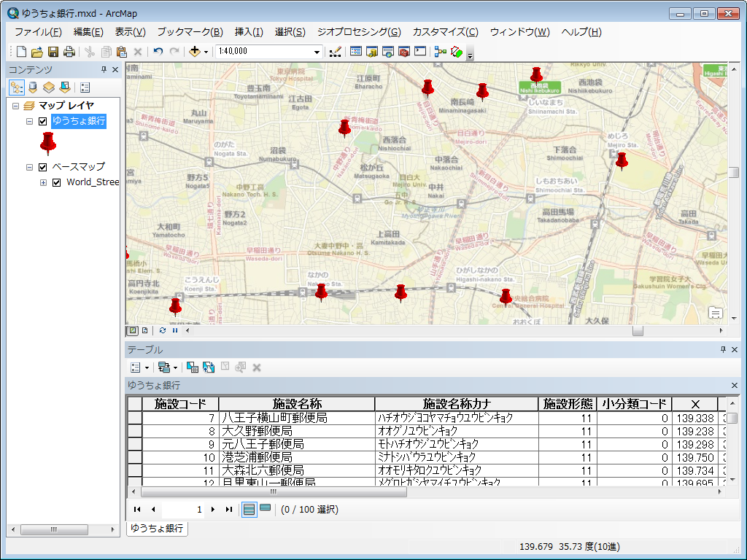Open the Catalog window icon
747x560 pixels.
(372, 52)
